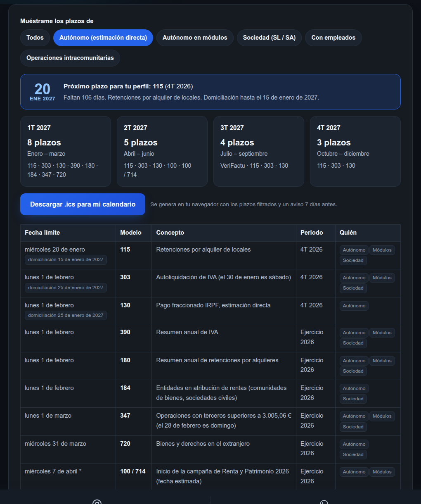View the "4T 2027" card with 3 plazos
Image resolution: width=421 pixels, height=504 pixels.
click(x=355, y=151)
